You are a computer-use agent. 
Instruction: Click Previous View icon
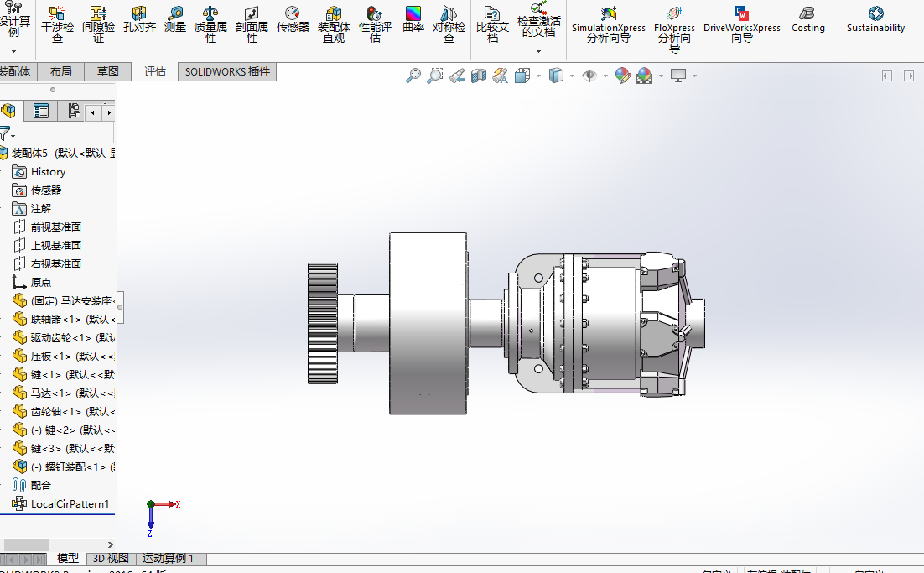pos(457,76)
